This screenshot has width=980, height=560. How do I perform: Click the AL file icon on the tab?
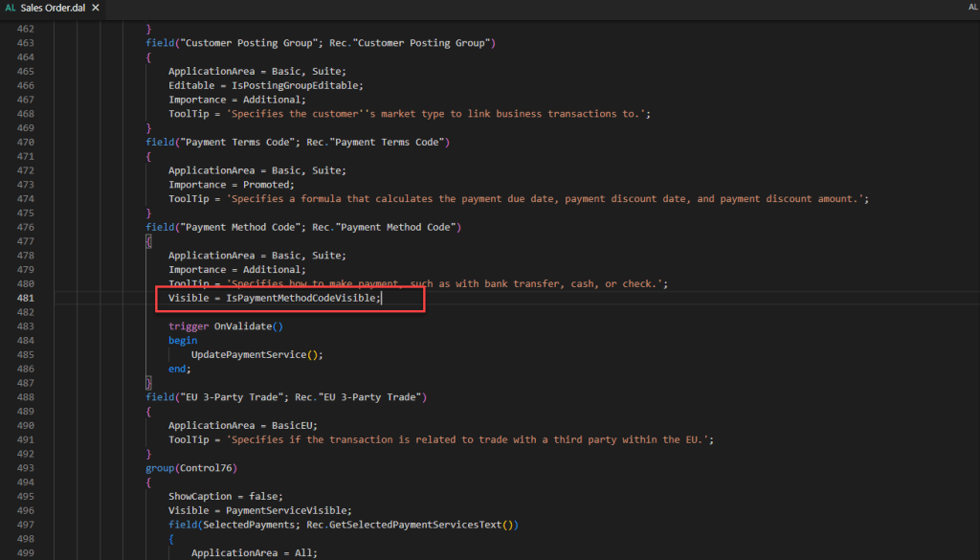(x=10, y=8)
